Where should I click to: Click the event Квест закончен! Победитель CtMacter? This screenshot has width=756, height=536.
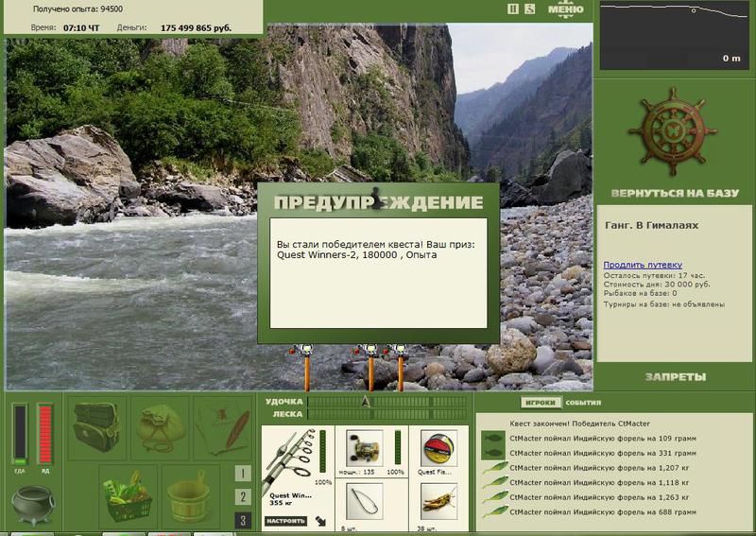(579, 424)
